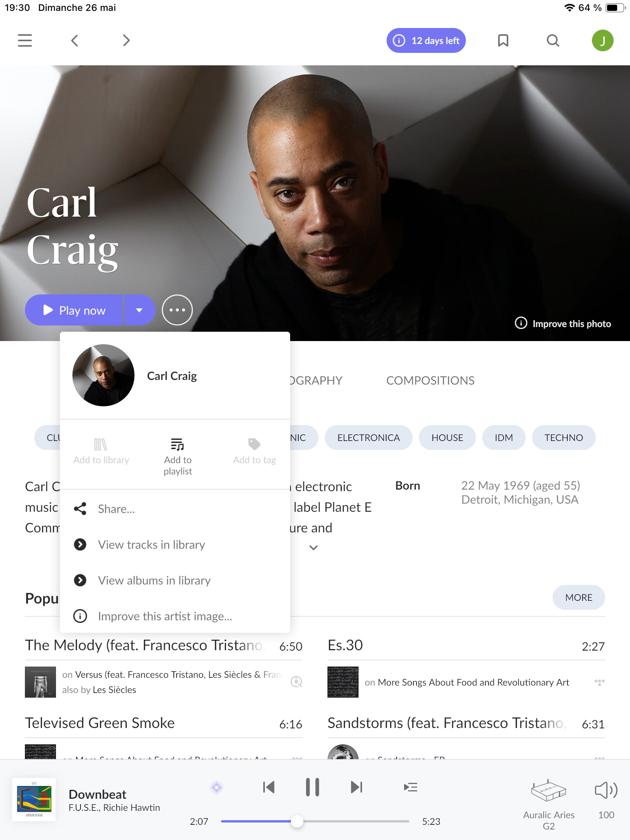
Task: Open search with the magnifier icon
Action: 553,40
